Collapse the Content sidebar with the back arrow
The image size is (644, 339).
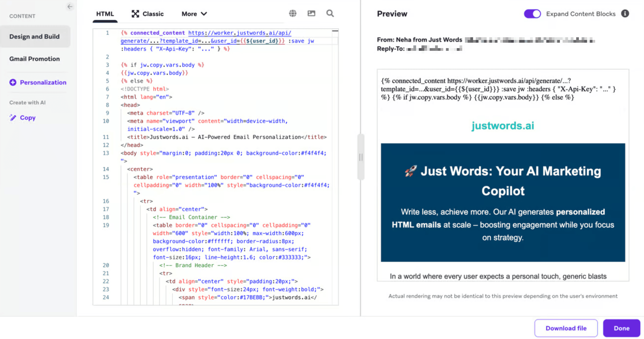click(70, 7)
